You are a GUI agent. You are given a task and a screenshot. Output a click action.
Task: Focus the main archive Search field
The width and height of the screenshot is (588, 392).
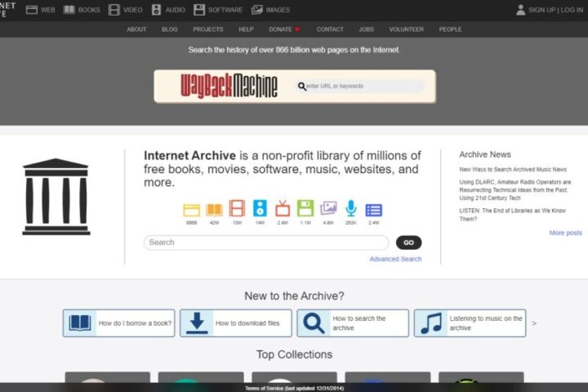point(266,243)
